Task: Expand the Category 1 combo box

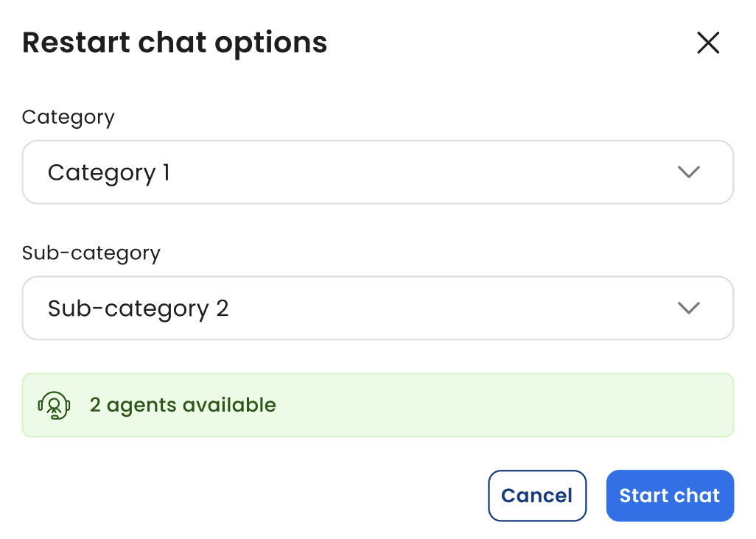Action: (377, 172)
